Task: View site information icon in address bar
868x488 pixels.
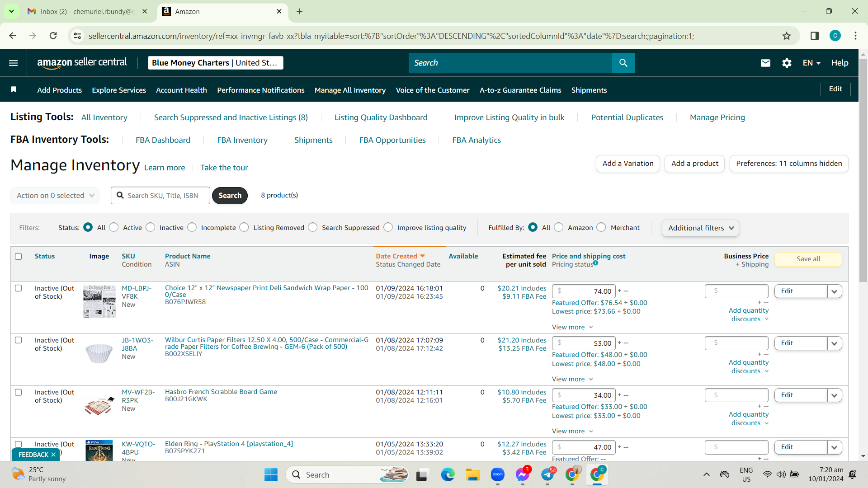Action: (78, 36)
